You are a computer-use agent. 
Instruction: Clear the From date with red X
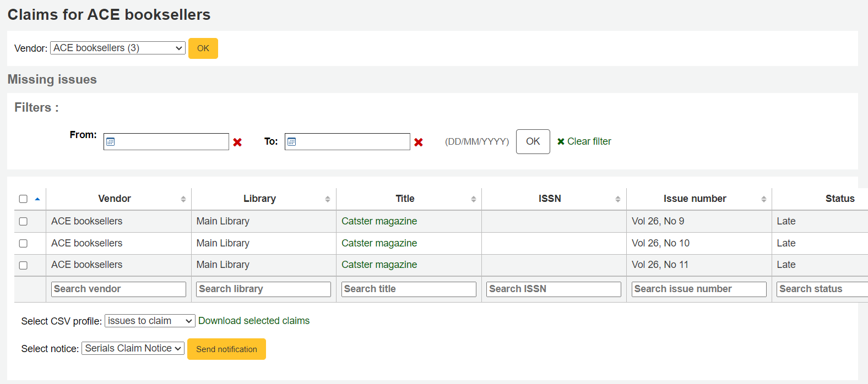[237, 142]
